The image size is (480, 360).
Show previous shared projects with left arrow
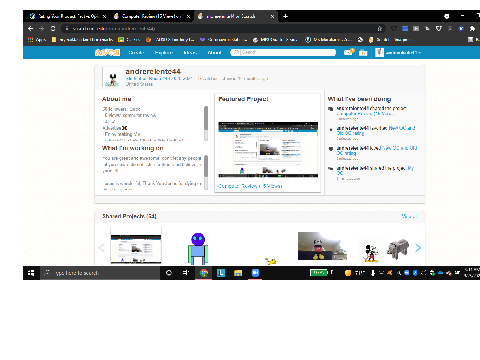[102, 248]
